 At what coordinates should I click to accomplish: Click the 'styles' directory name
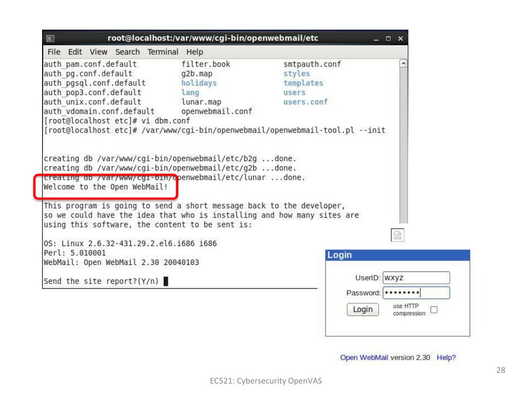[297, 74]
